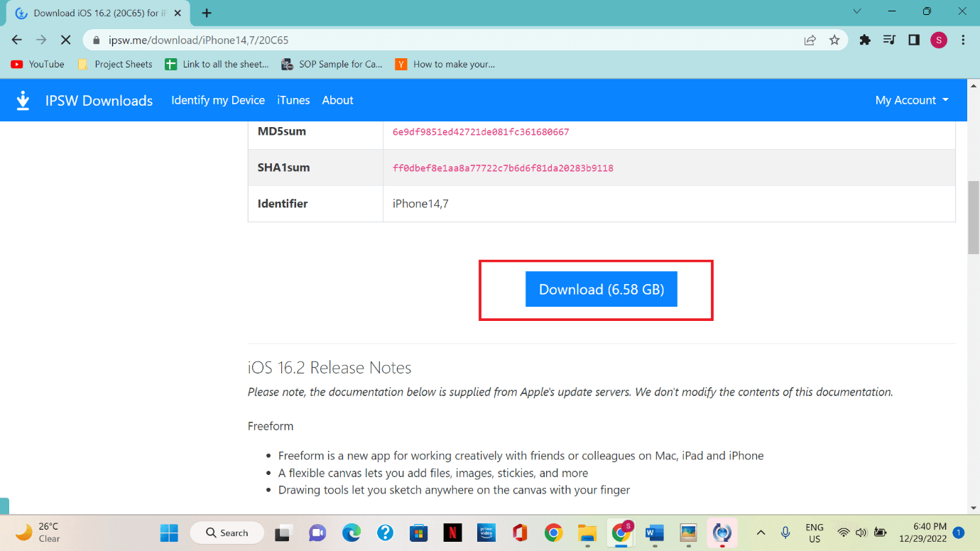Open media controls from the toolbar icon
Viewport: 980px width, 551px height.
tap(889, 40)
